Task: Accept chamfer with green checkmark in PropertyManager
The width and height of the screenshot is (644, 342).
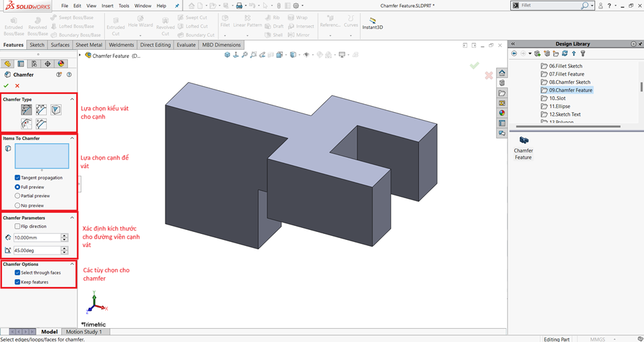Action: tap(6, 85)
